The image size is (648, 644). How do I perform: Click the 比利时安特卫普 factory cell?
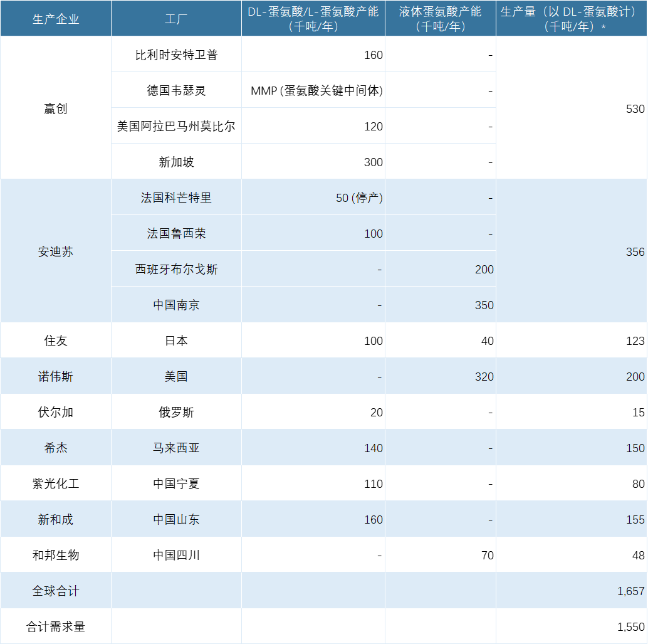[176, 54]
